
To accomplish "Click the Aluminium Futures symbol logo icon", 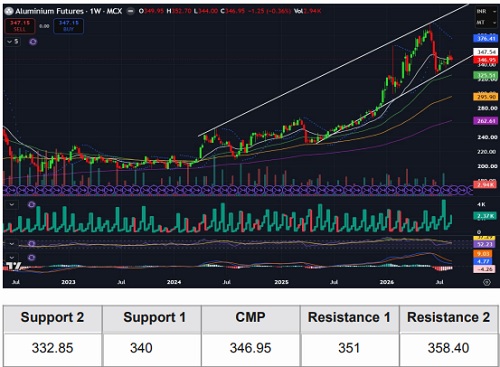I will (9, 11).
